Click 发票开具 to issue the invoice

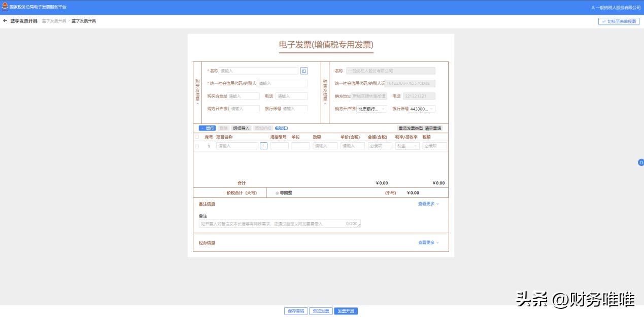[347, 310]
